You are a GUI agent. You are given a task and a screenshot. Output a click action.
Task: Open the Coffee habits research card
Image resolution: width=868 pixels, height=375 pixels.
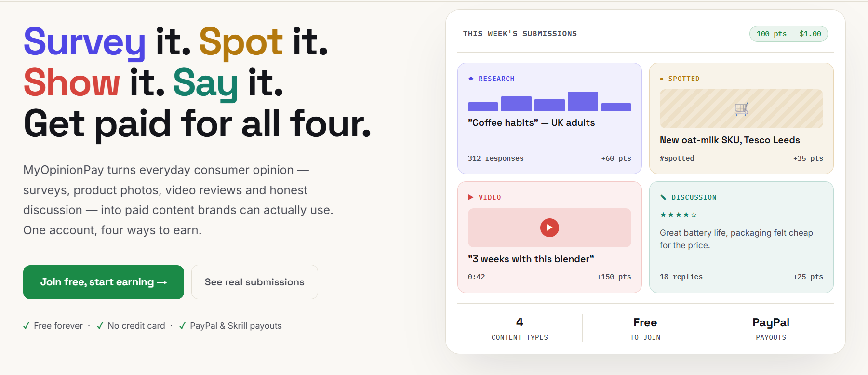(549, 118)
